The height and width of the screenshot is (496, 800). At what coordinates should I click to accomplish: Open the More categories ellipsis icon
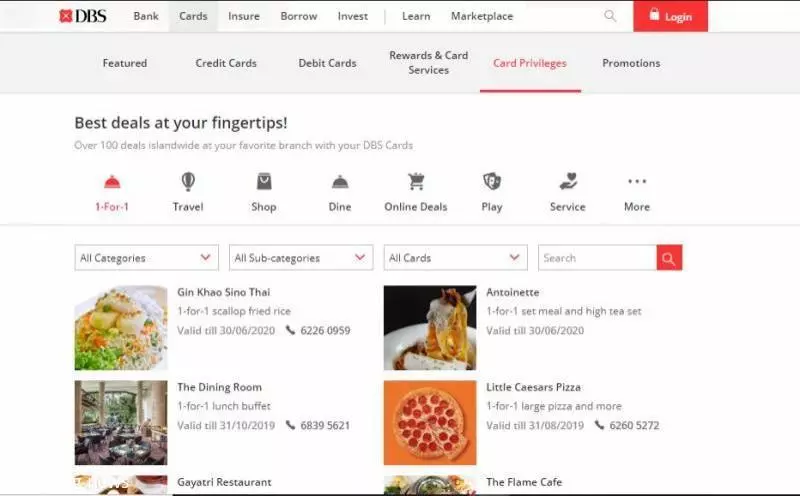(x=637, y=181)
